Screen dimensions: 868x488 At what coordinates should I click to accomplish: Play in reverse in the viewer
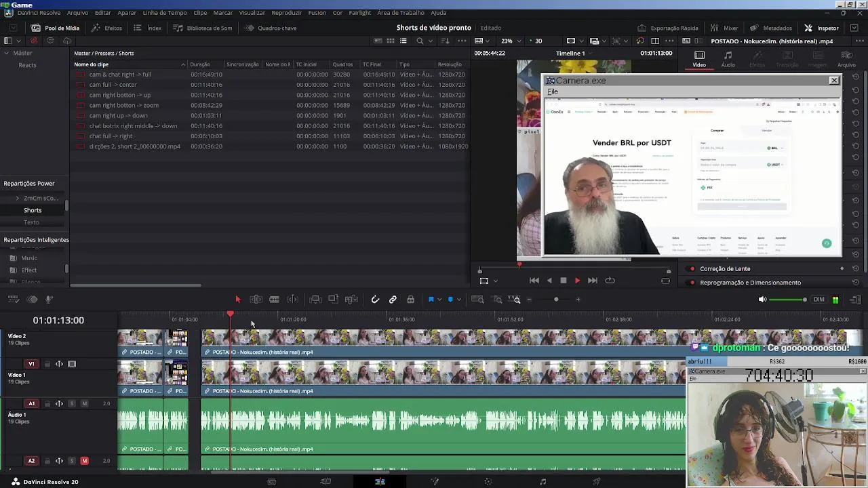point(549,281)
